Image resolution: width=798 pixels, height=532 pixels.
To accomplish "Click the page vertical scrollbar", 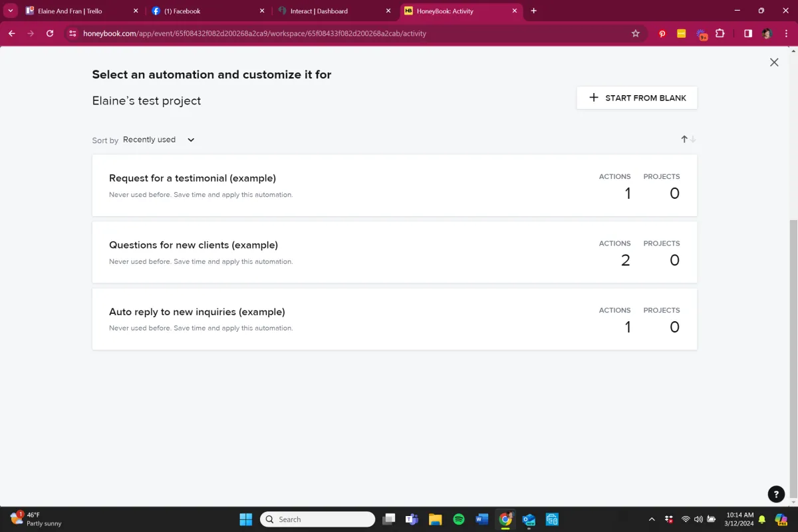I will 793,360.
